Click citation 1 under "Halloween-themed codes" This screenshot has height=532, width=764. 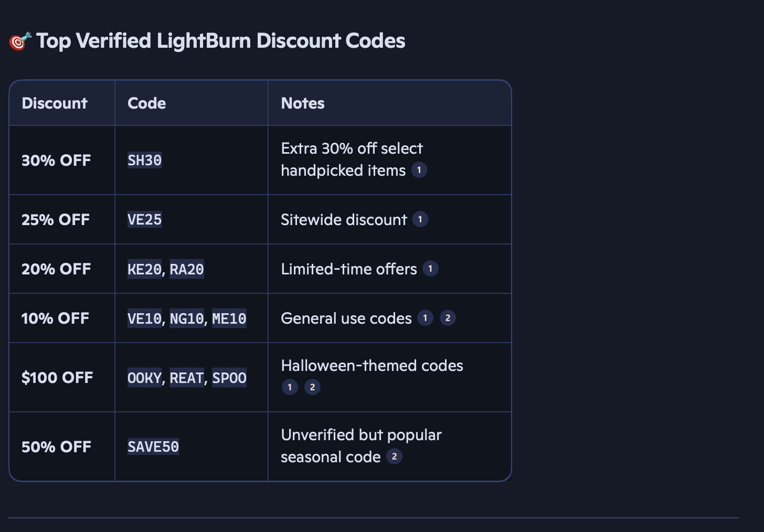click(290, 387)
